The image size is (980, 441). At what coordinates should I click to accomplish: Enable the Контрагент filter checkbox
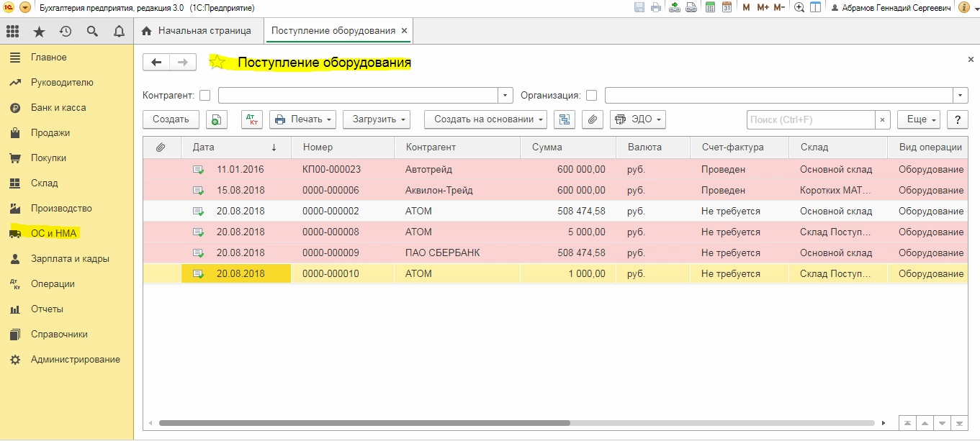[205, 95]
